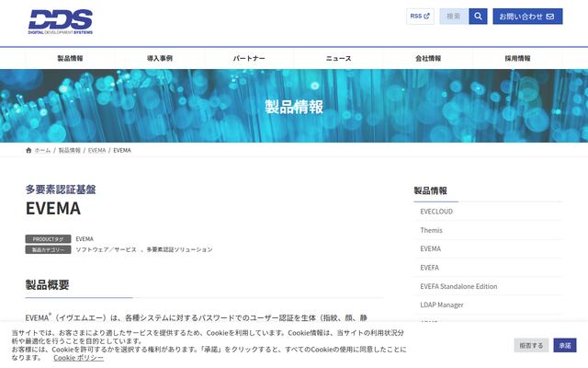Click the 製品カテゴリー label
The width and height of the screenshot is (588, 368).
coord(48,249)
